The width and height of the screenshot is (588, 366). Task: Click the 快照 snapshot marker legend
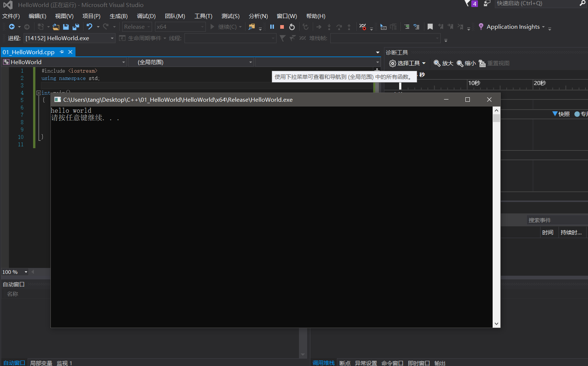tap(561, 114)
